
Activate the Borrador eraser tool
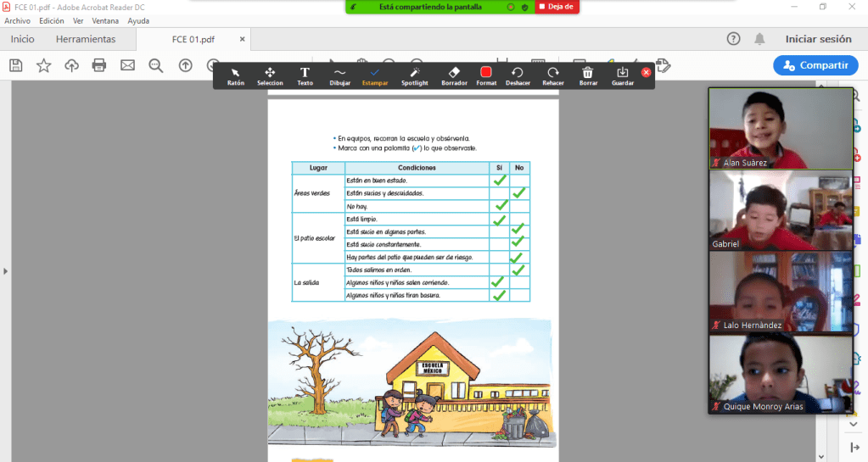click(x=454, y=75)
